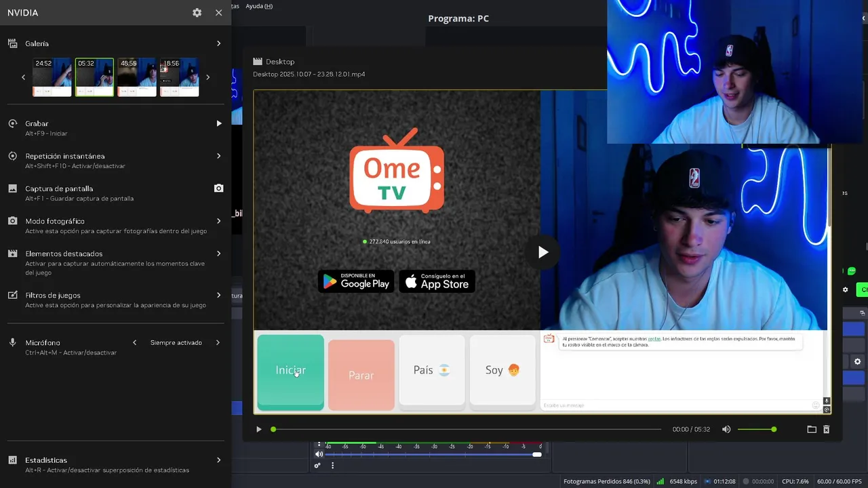Image resolution: width=868 pixels, height=488 pixels.
Task: Click the Elementos destacados icon
Action: point(12,253)
